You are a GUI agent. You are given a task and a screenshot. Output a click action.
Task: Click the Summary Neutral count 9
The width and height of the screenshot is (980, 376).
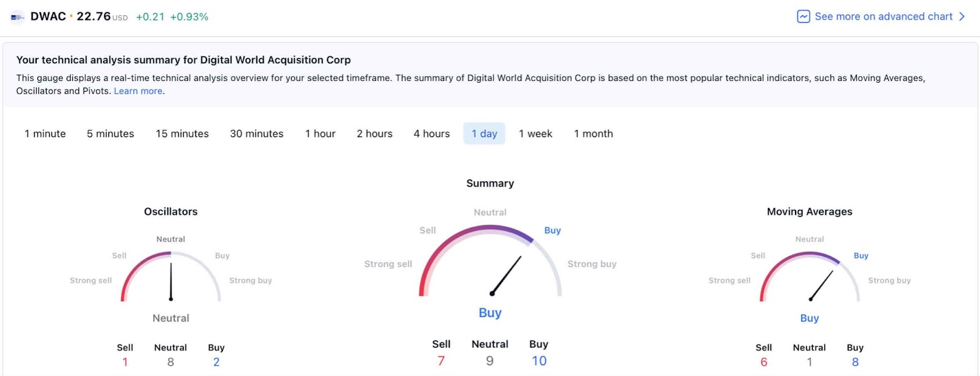pos(490,361)
